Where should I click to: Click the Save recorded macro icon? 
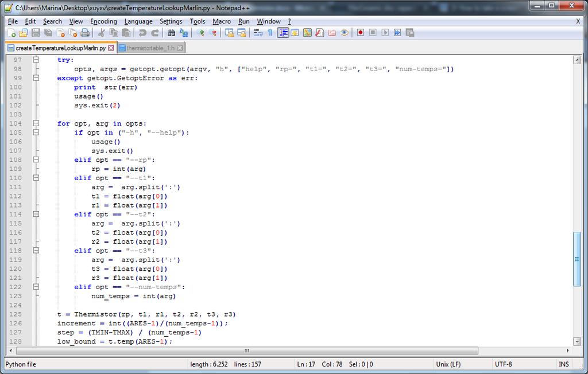410,33
